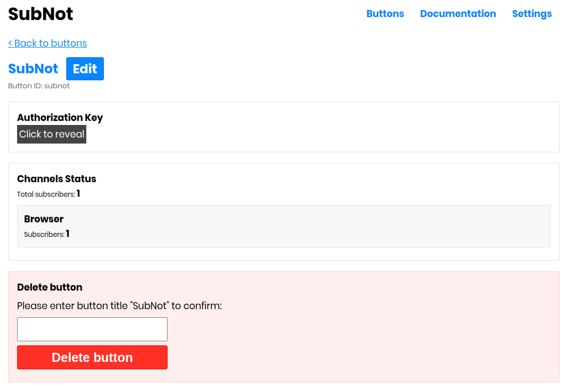Click the deletion confirmation text field
This screenshot has height=392, width=566.
click(x=92, y=329)
